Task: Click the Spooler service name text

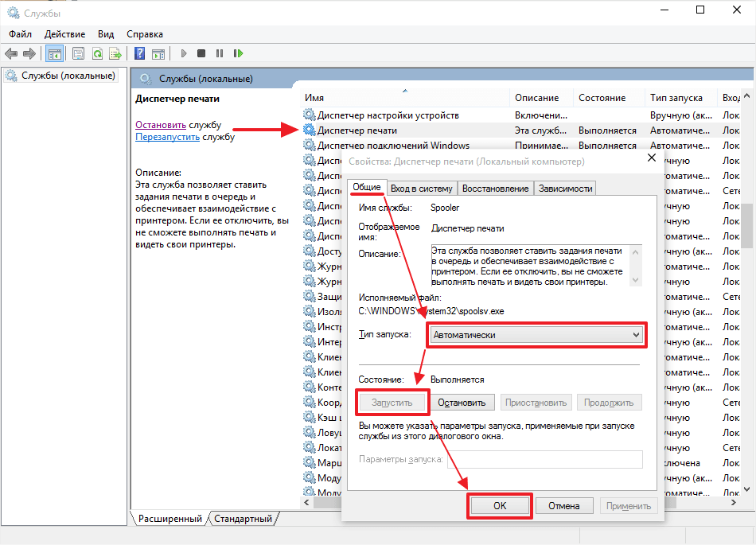Action: [x=445, y=208]
